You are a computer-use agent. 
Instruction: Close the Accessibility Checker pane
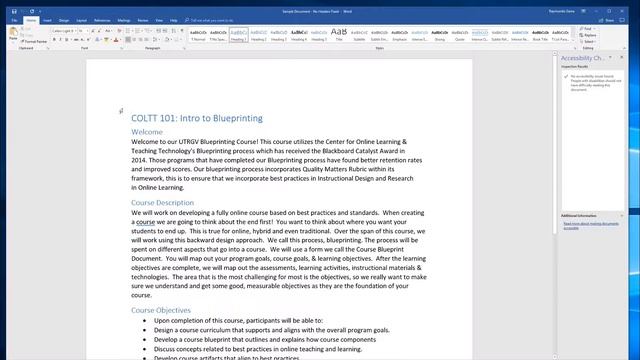point(622,58)
